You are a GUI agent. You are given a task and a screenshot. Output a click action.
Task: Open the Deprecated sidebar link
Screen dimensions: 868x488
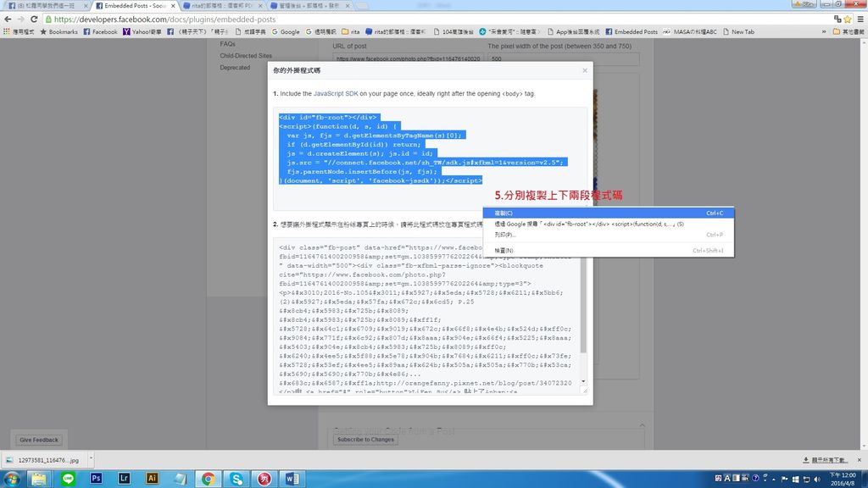point(235,68)
